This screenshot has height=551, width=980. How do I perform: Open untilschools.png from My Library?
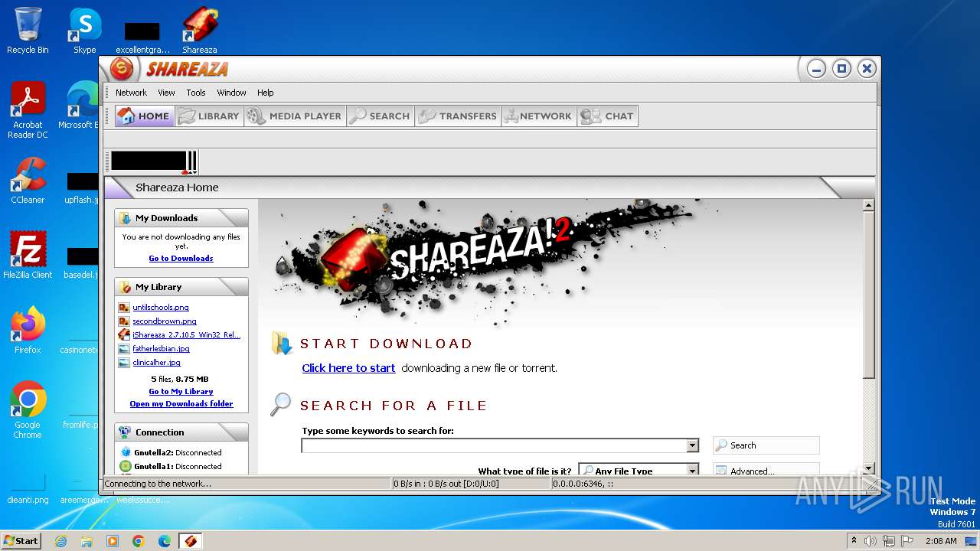coord(161,308)
